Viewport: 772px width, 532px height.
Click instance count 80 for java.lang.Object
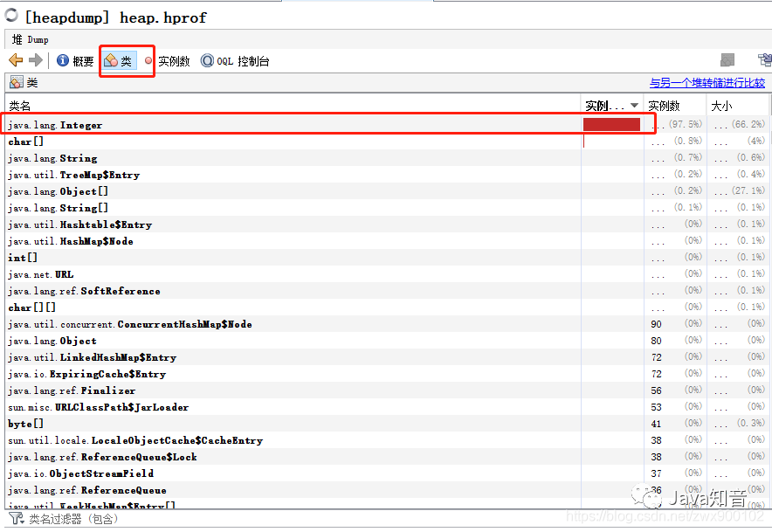coord(657,341)
